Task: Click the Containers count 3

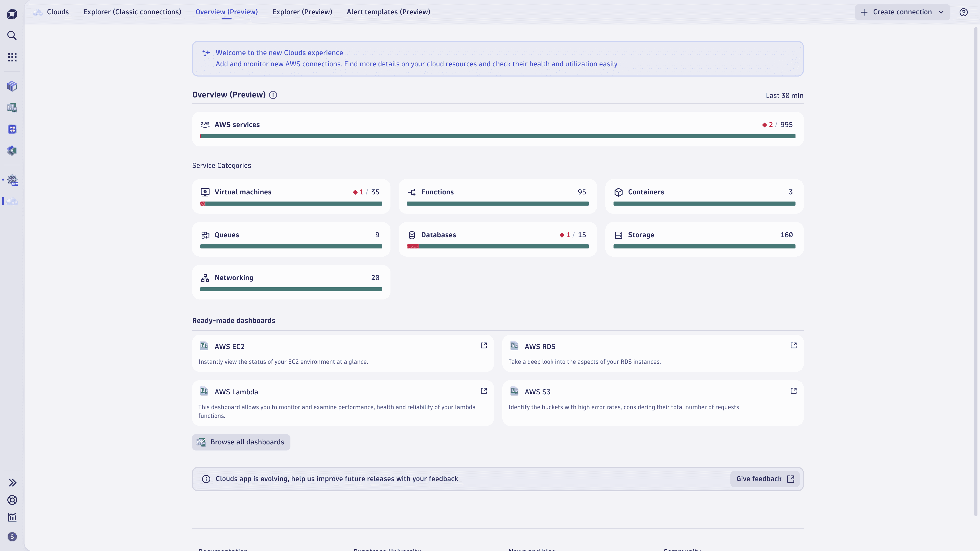Action: [791, 192]
